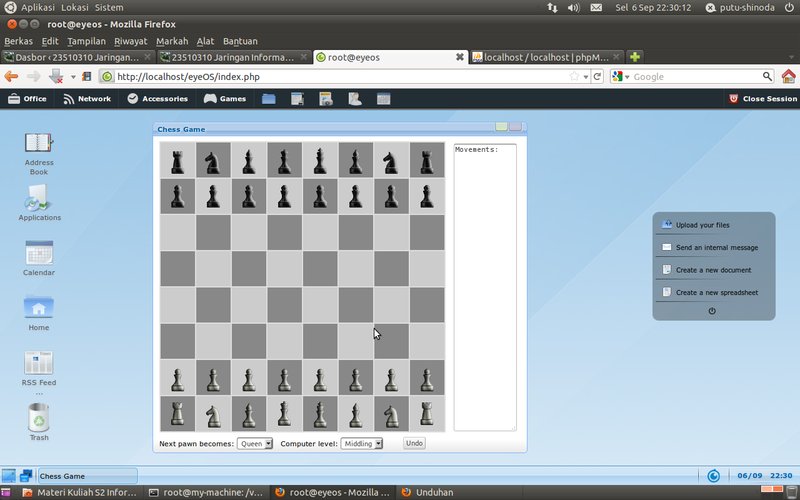Open the Network menu in eyeOS bar
Viewport: 800px width, 500px height.
87,98
